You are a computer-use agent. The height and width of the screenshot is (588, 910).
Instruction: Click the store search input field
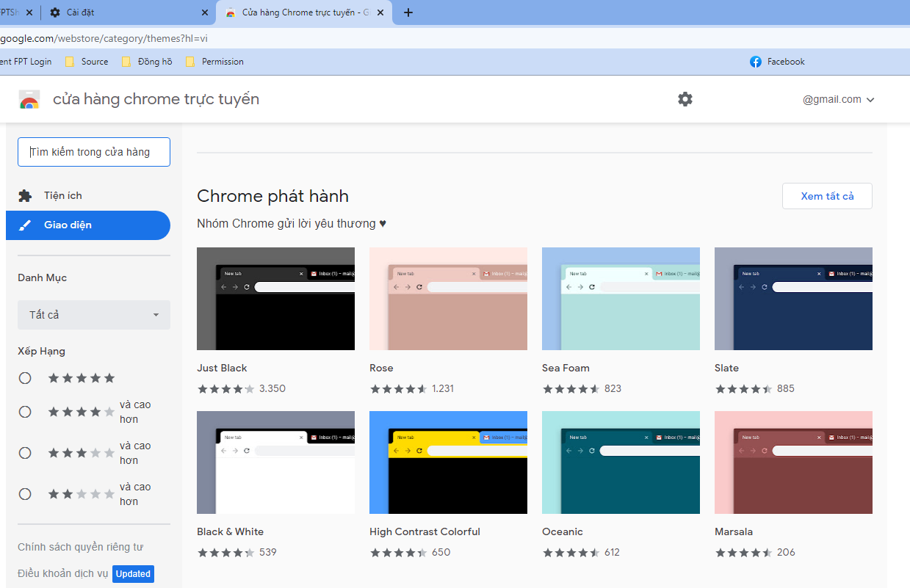pos(94,152)
